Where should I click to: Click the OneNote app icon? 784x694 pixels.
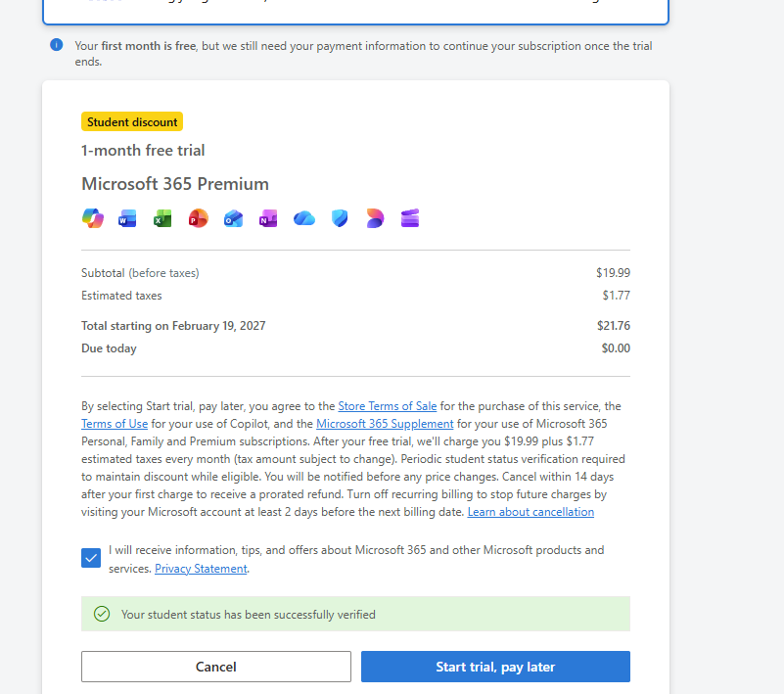pyautogui.click(x=268, y=218)
